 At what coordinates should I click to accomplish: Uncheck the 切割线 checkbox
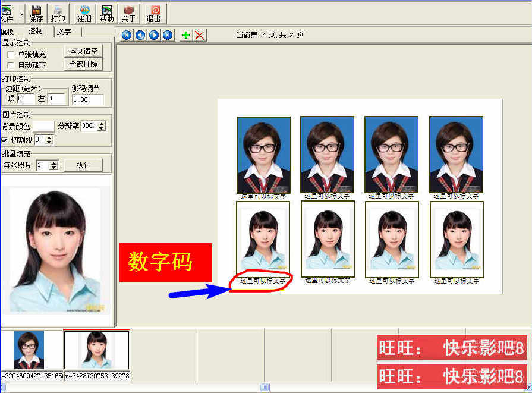[5, 140]
